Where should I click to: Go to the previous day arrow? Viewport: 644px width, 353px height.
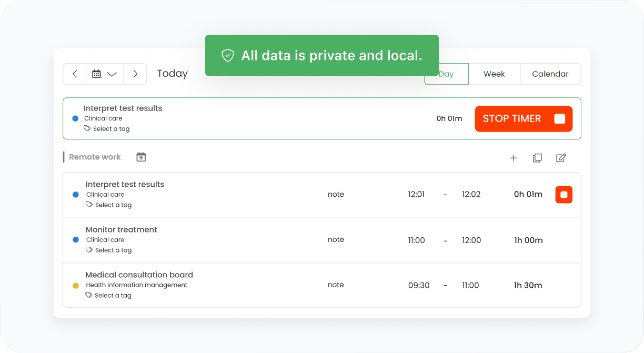75,74
